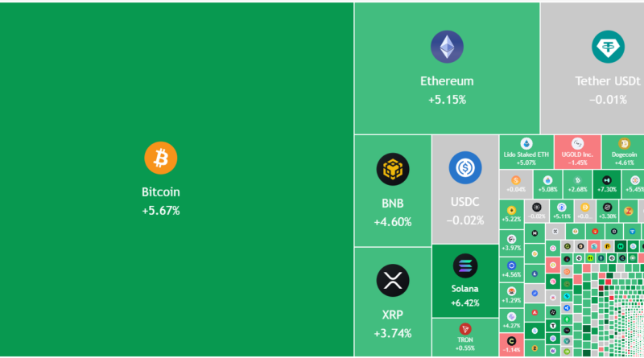Click the Dogecoin coin icon

pos(624,143)
